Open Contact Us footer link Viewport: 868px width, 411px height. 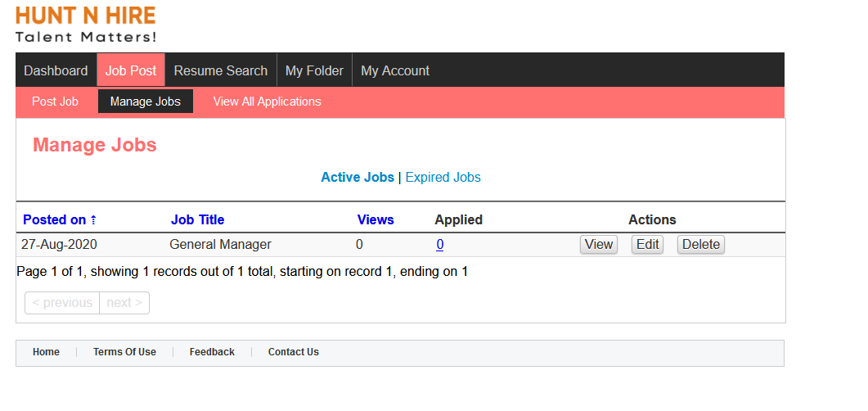point(294,352)
